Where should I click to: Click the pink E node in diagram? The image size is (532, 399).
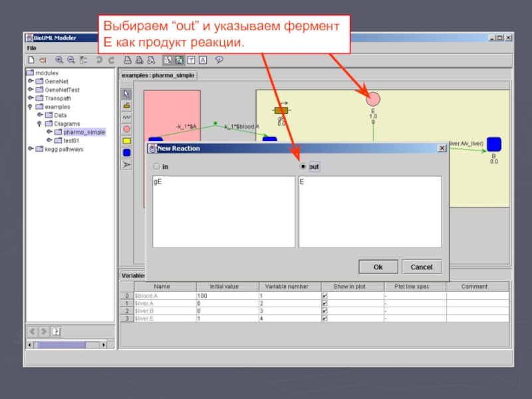click(373, 99)
